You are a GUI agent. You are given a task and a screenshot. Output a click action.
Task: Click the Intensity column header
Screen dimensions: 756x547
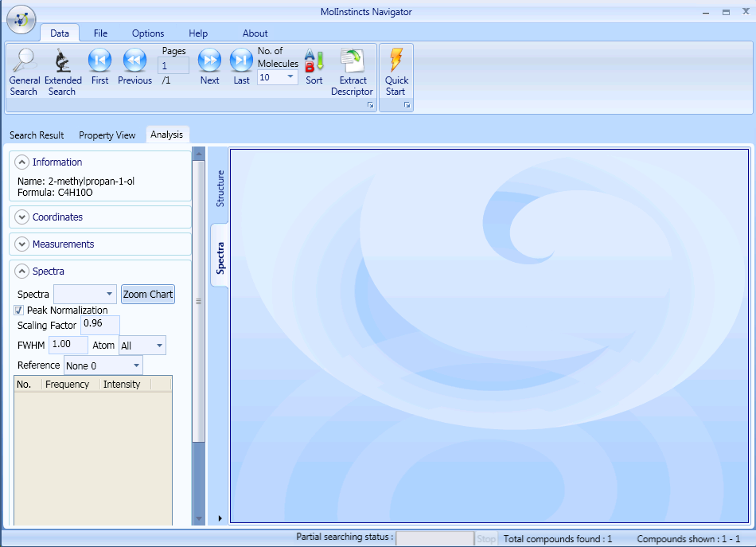click(x=126, y=385)
